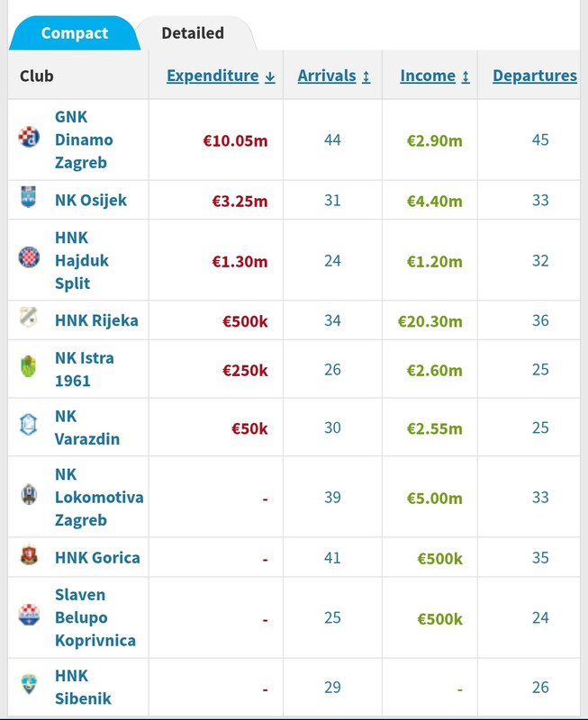This screenshot has width=588, height=720.
Task: Click the NK Lokomotiva Zagreb crest icon
Action: (29, 494)
